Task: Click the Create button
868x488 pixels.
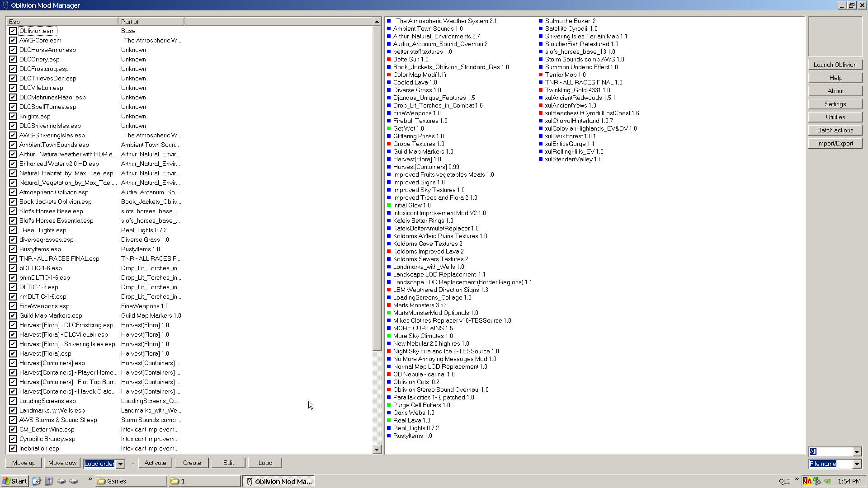Action: (x=192, y=463)
